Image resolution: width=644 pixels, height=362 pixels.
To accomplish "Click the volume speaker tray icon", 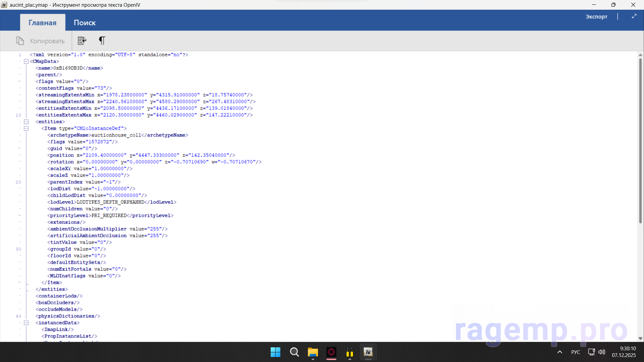I will pos(602,352).
